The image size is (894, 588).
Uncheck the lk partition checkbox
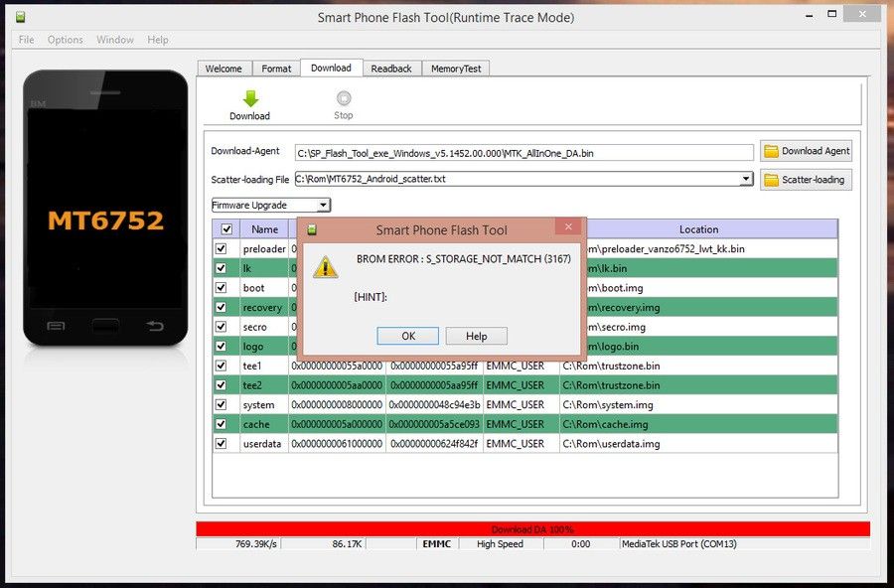point(221,268)
